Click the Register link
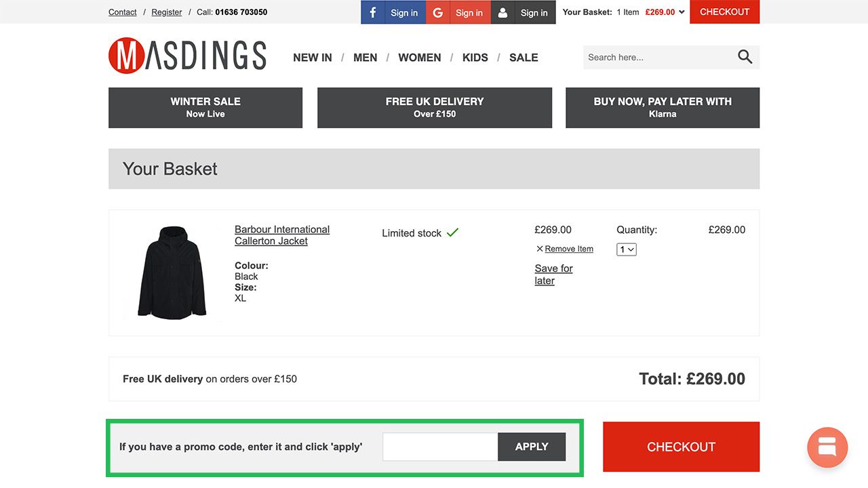Viewport: 868px width, 488px height. (x=167, y=12)
